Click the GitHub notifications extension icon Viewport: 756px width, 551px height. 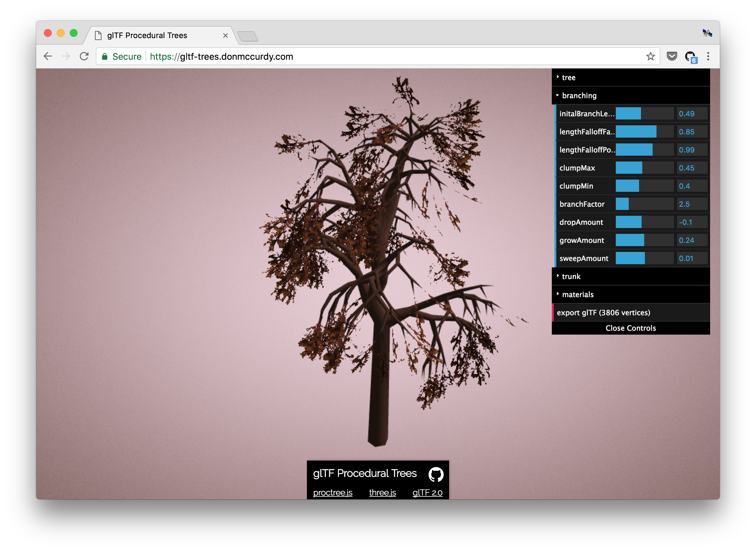[690, 57]
